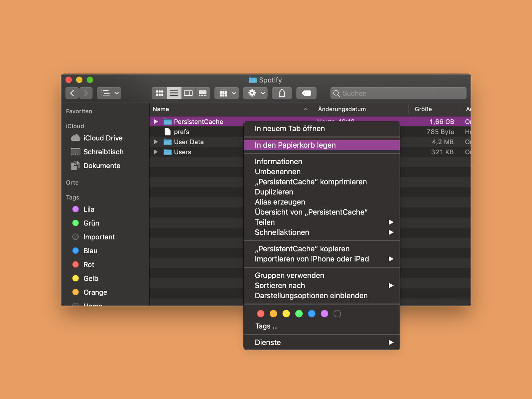Switch to gallery view
Image resolution: width=532 pixels, height=399 pixels.
click(x=203, y=93)
